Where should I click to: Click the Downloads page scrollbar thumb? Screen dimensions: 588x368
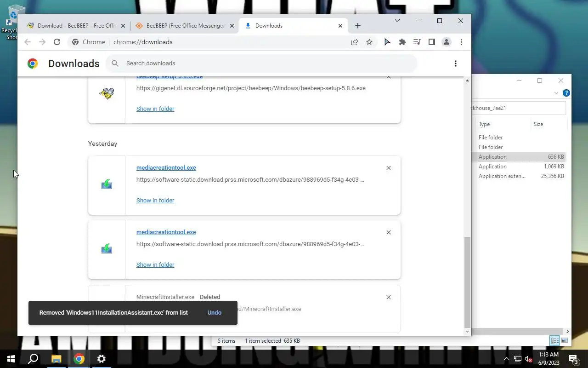[x=468, y=282]
